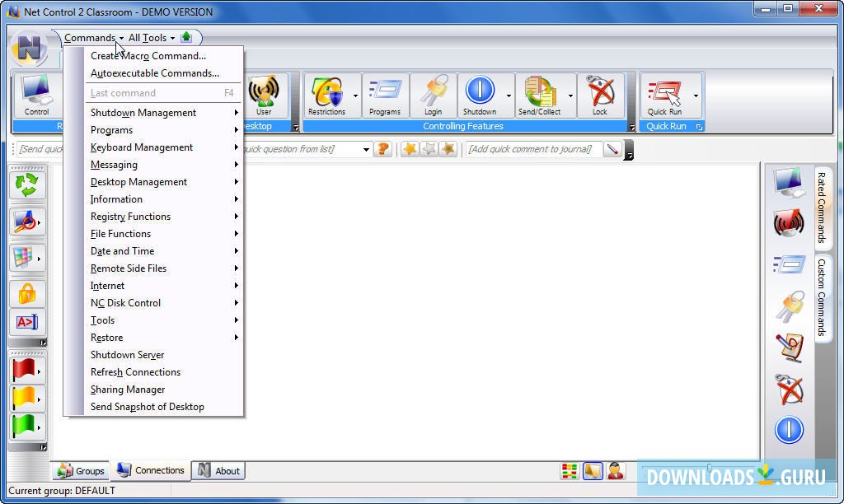This screenshot has width=844, height=504.
Task: Open Quick Run dropdown arrow
Action: (696, 96)
